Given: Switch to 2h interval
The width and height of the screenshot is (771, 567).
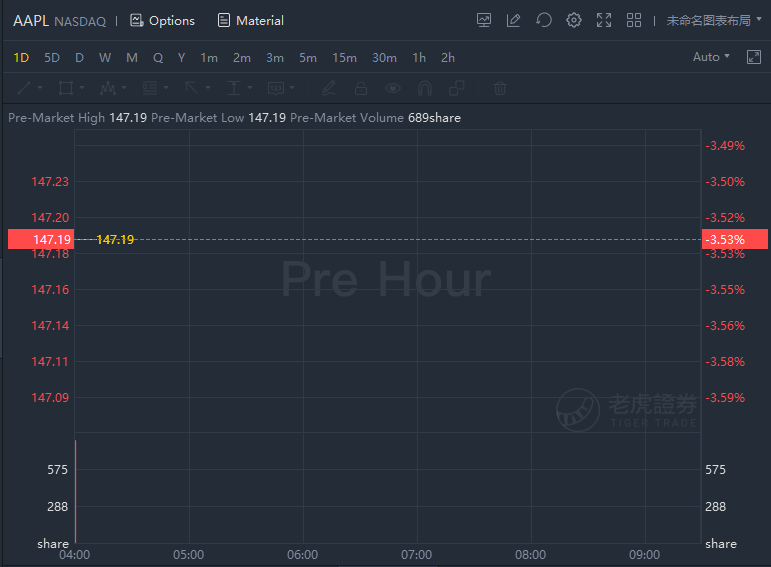Looking at the screenshot, I should pos(448,58).
